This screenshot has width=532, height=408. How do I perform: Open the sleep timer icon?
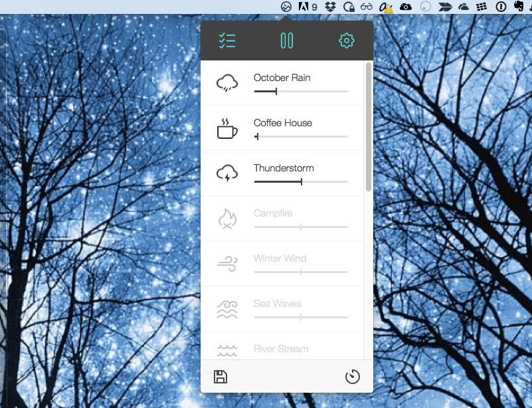tap(353, 377)
